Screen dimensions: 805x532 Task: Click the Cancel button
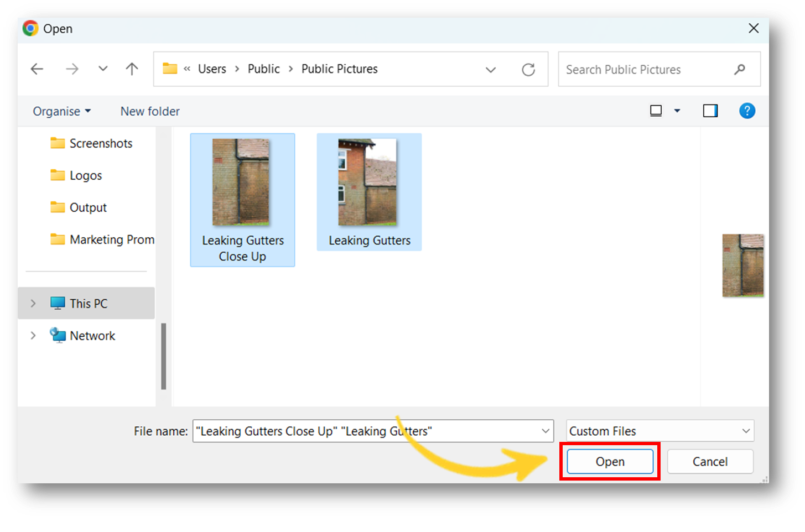click(x=710, y=461)
